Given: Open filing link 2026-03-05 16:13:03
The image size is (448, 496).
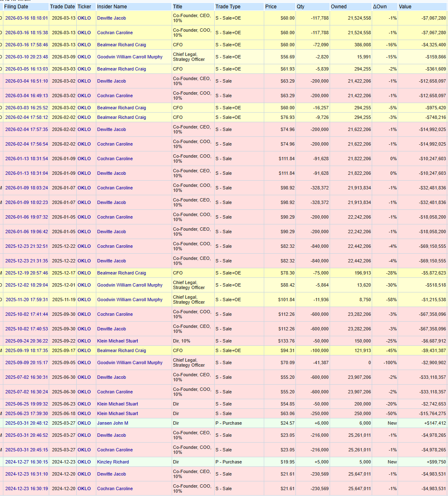Looking at the screenshot, I should click(x=27, y=69).
